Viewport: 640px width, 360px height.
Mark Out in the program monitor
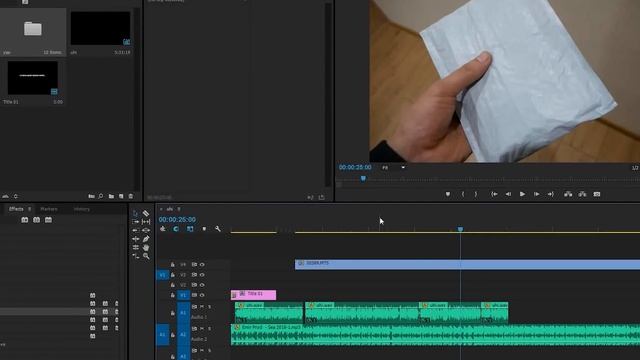tap(476, 194)
